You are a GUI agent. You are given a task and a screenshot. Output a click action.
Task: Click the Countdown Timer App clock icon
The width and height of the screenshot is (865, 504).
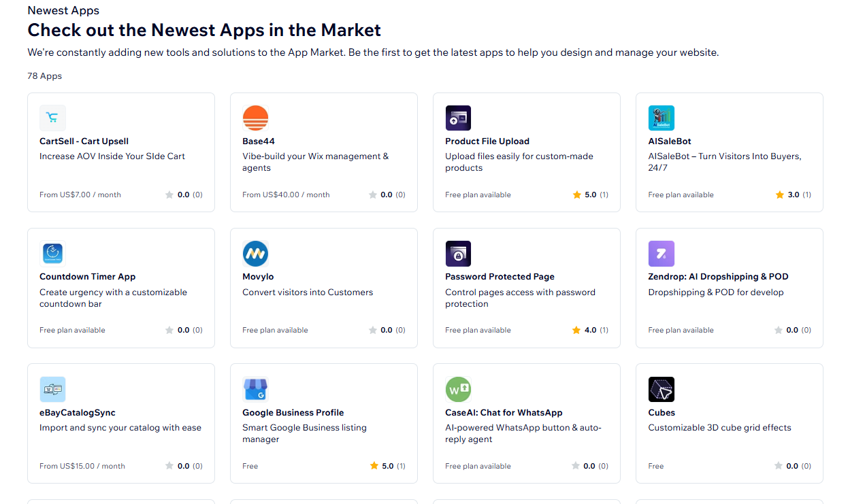pos(52,253)
